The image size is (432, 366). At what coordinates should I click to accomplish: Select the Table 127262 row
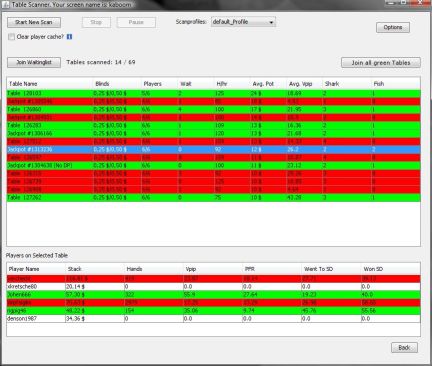coord(213,197)
